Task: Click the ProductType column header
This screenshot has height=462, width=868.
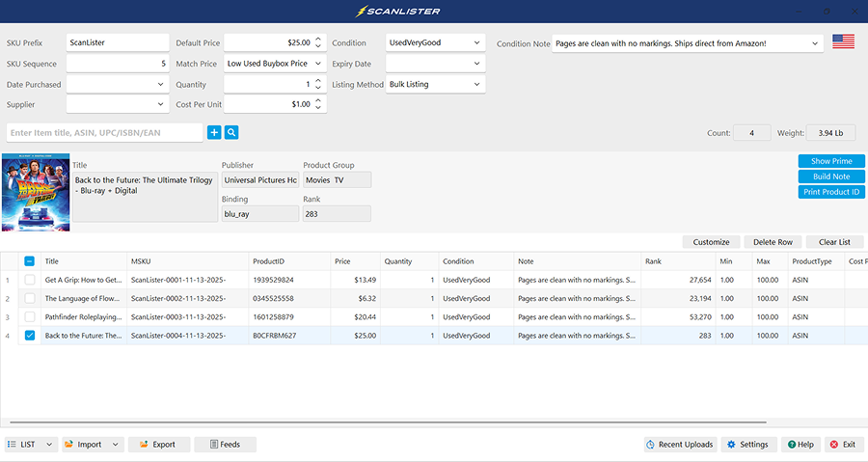Action: click(816, 261)
